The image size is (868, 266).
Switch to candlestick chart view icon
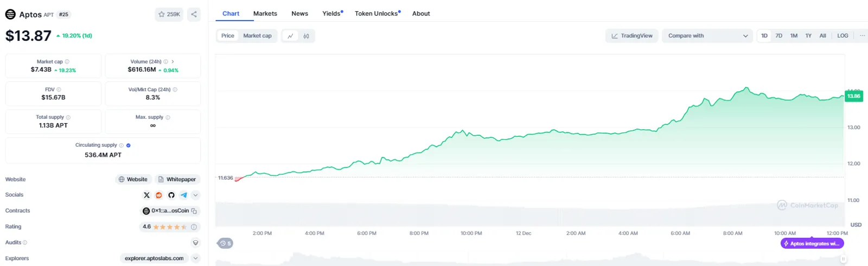pyautogui.click(x=307, y=36)
